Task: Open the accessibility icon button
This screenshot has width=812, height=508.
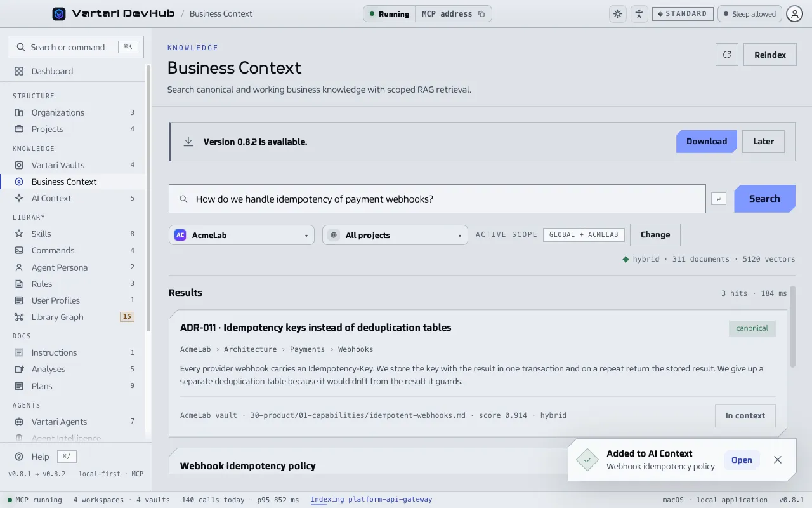Action: [x=639, y=13]
